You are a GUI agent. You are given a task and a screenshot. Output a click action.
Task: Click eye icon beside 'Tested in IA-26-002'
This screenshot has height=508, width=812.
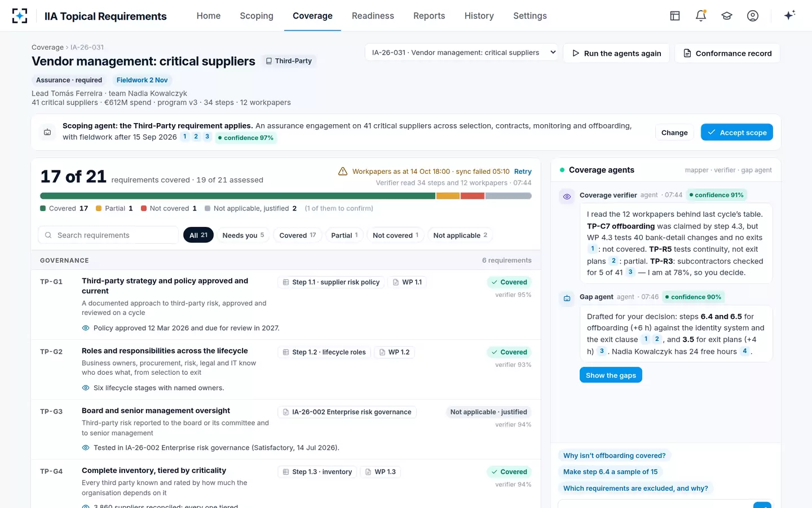click(86, 448)
